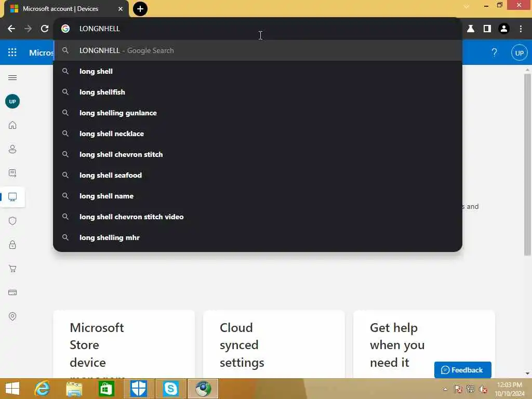Viewport: 532px width, 399px height.
Task: Launch Internet Explorer from taskbar
Action: point(42,389)
